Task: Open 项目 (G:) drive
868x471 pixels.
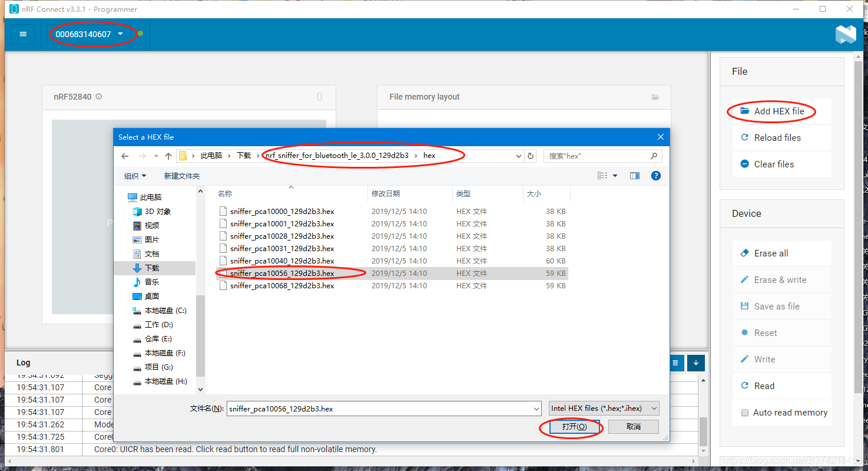Action: (153, 367)
